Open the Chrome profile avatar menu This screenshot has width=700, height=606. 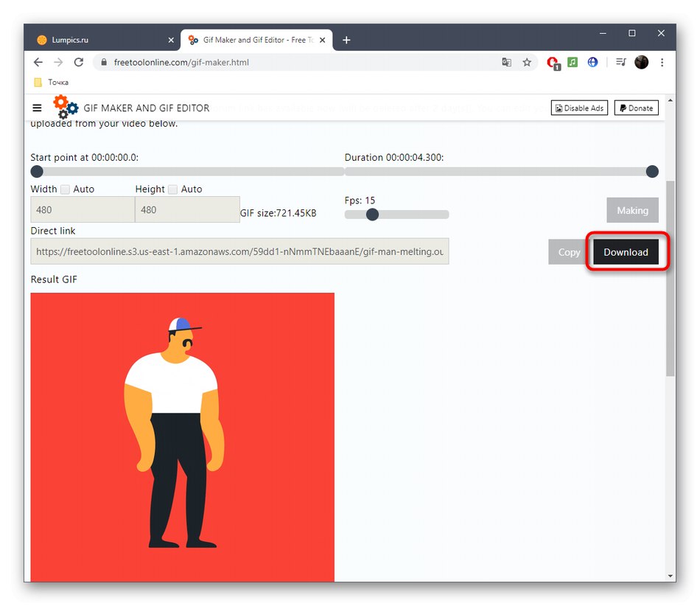[x=640, y=62]
